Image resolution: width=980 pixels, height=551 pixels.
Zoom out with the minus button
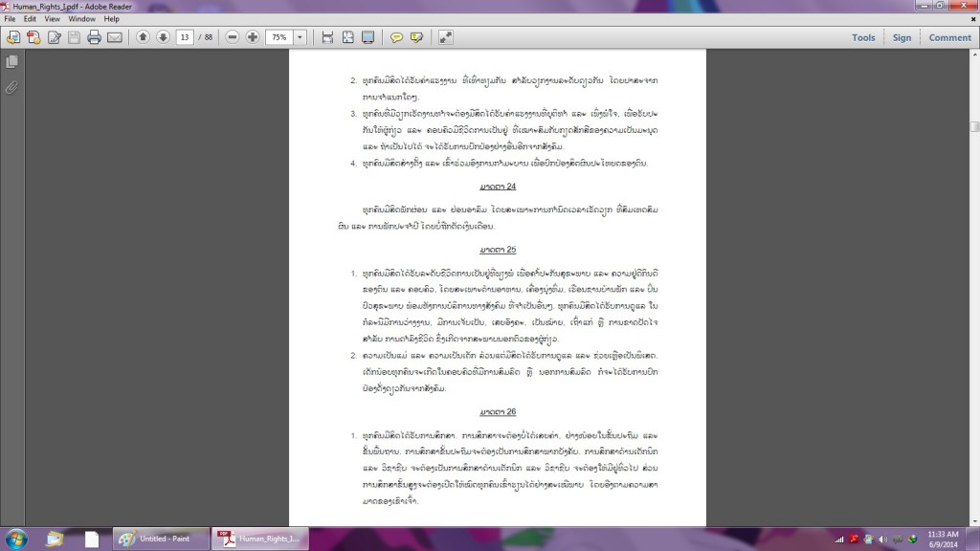(233, 37)
